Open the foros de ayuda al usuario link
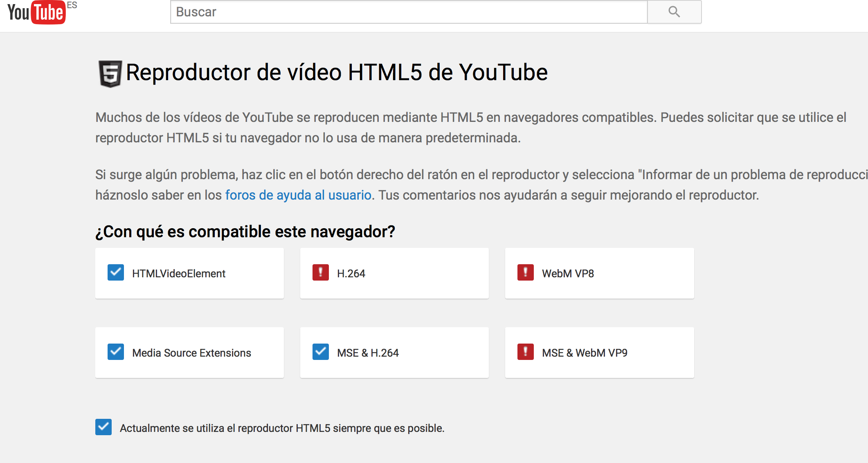Screen dimensions: 868x463 pos(298,195)
